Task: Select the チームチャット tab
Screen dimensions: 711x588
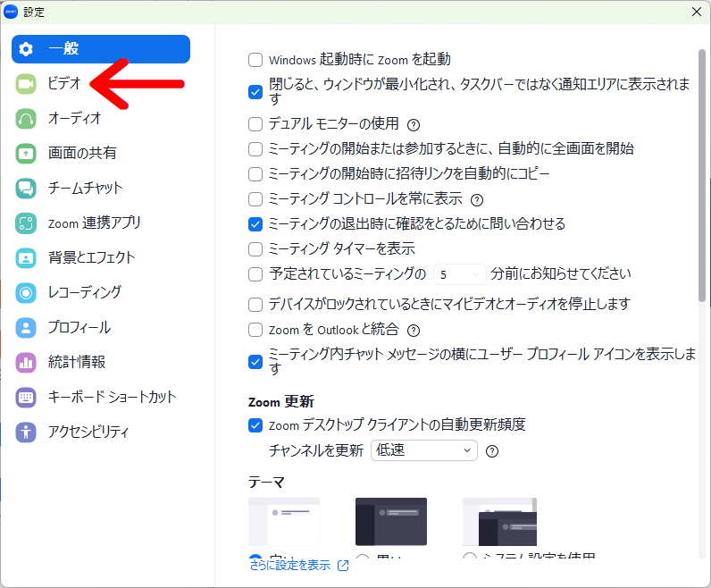Action: click(101, 189)
